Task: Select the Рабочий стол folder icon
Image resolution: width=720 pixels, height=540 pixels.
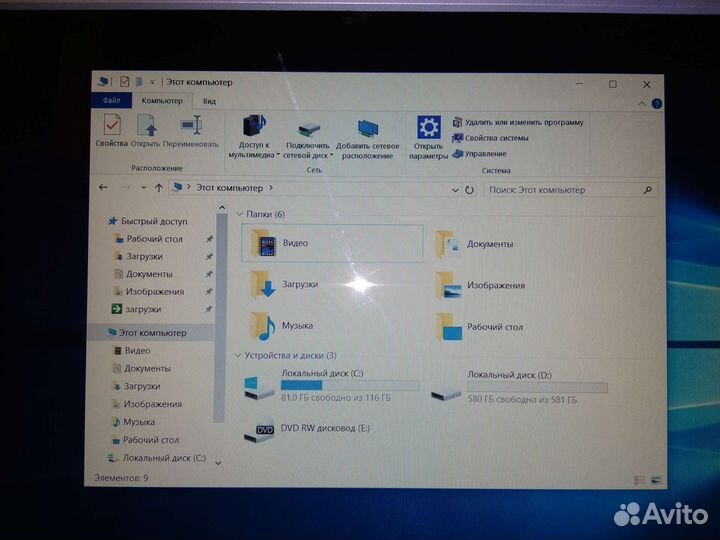Action: 449,327
